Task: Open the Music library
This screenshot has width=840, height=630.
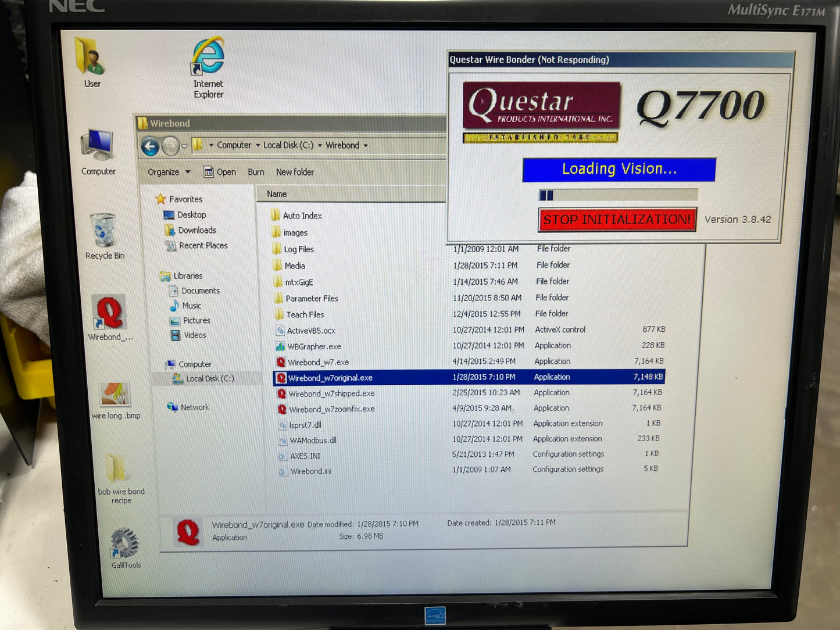Action: pos(185,306)
